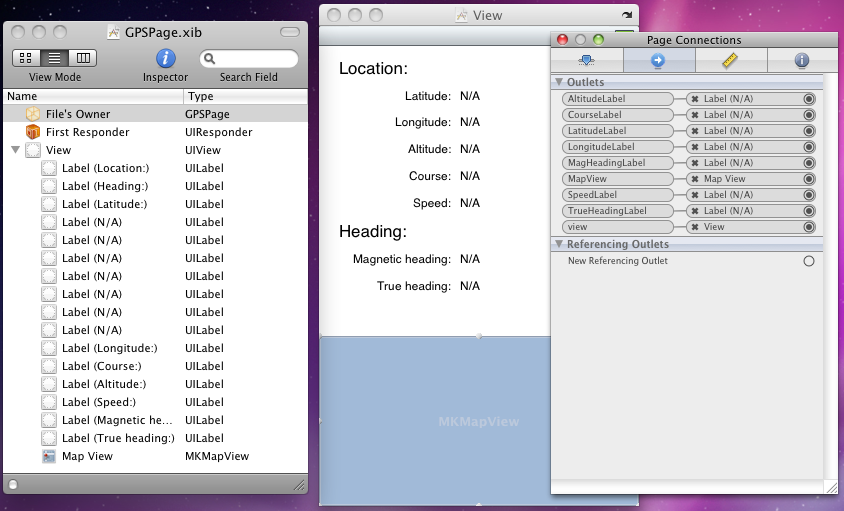The width and height of the screenshot is (844, 511).
Task: Select Label (Latitude:) in the object list
Action: [156, 204]
